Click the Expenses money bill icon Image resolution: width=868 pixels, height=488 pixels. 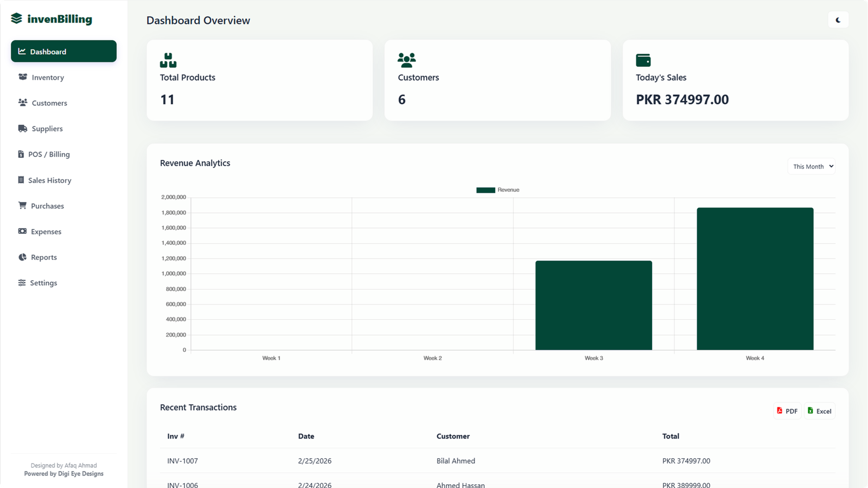(22, 231)
